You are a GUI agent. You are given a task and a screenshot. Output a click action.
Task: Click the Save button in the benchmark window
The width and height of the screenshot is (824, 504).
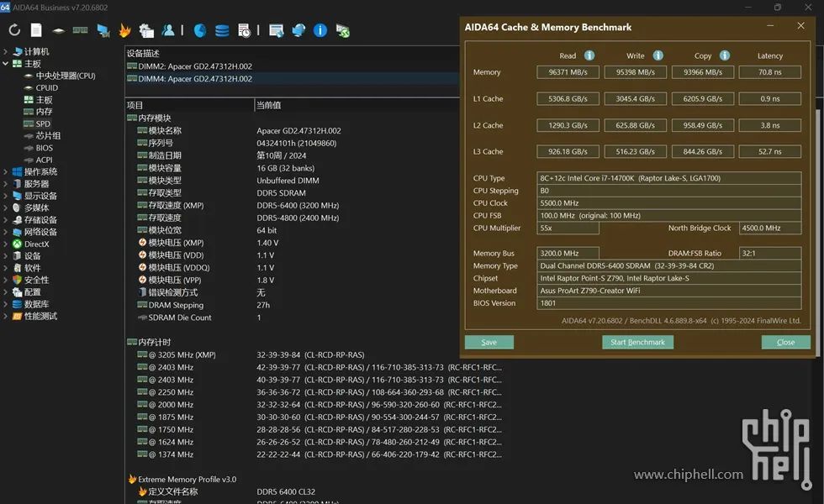tap(489, 343)
